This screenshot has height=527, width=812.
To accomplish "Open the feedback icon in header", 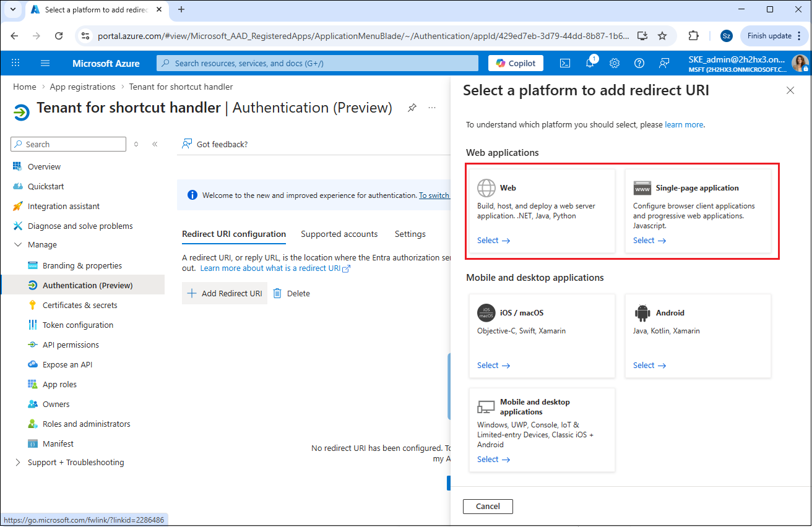I will coord(664,63).
